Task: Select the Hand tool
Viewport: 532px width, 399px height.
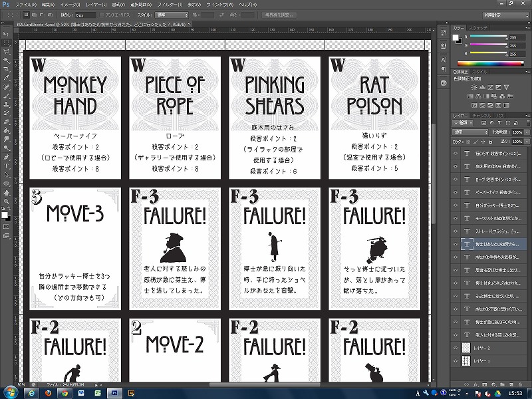Action: pos(6,192)
